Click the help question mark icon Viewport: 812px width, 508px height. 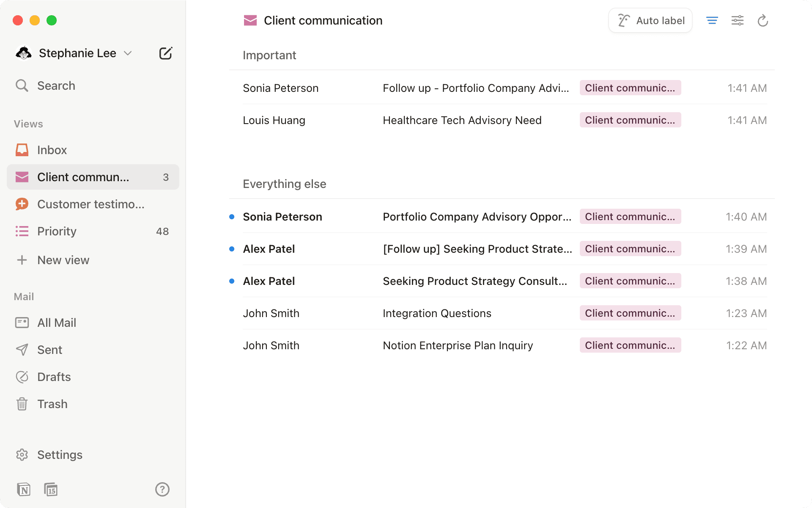(x=162, y=489)
